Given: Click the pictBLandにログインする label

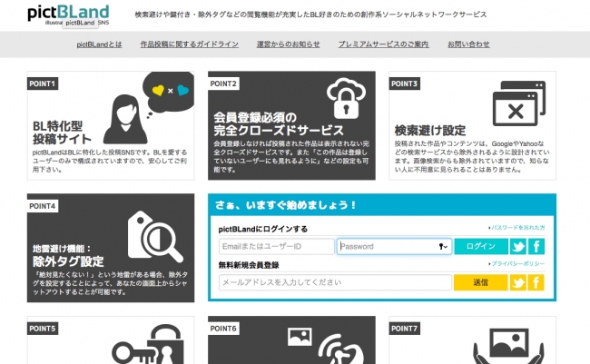Looking at the screenshot, I should tap(263, 229).
